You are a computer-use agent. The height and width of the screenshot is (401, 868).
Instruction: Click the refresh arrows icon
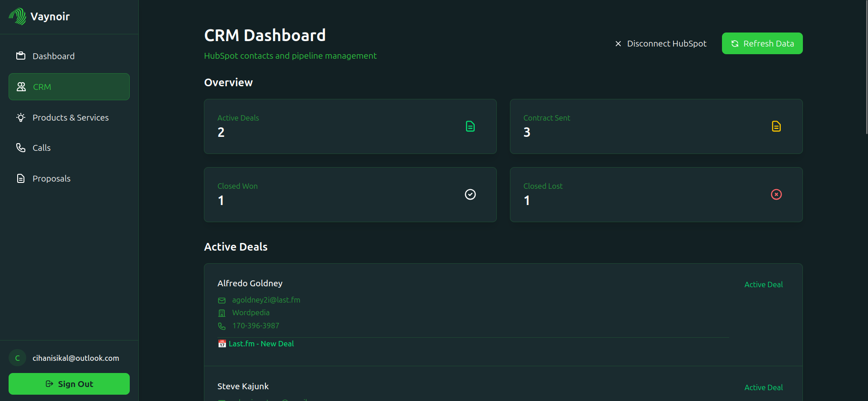(735, 44)
